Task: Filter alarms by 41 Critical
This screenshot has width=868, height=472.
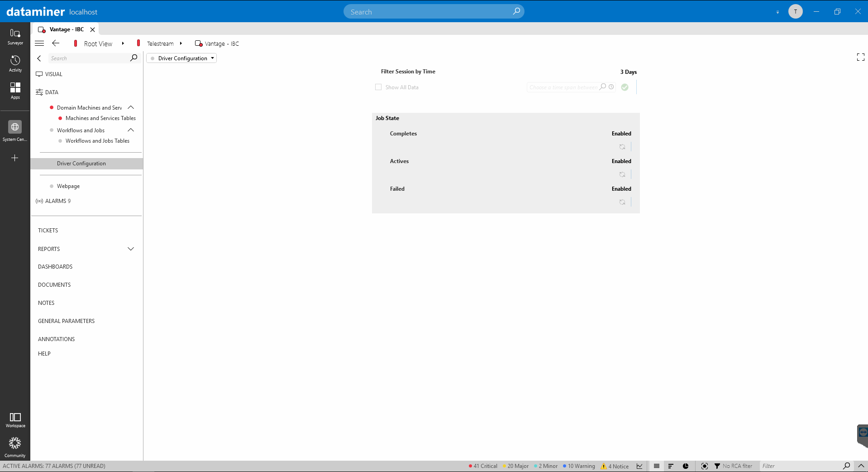Action: [x=483, y=466]
